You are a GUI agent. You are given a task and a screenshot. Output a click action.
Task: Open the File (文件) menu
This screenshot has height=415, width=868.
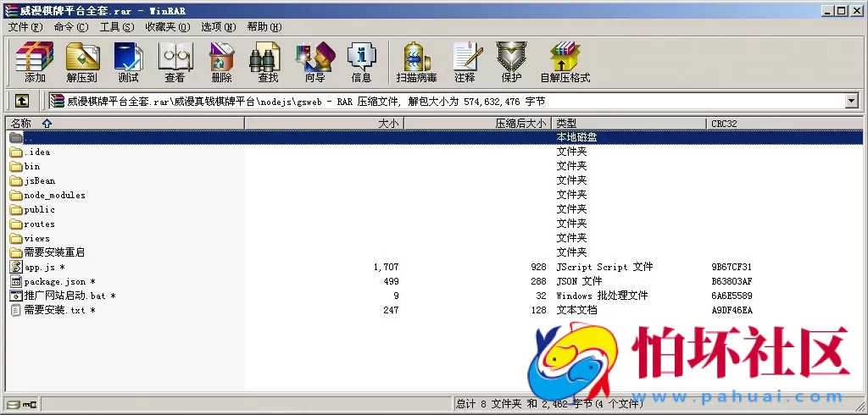(25, 26)
